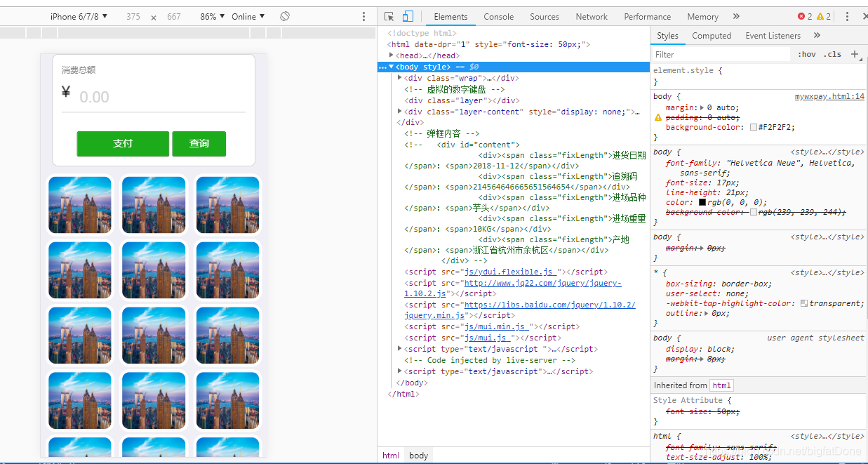Click the Styles Filter input field

721,54
